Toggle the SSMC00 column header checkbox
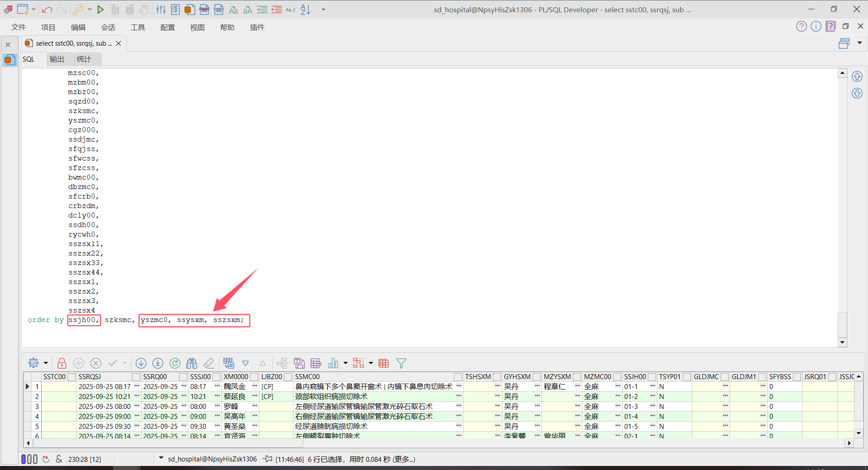The height and width of the screenshot is (470, 868). 458,377
